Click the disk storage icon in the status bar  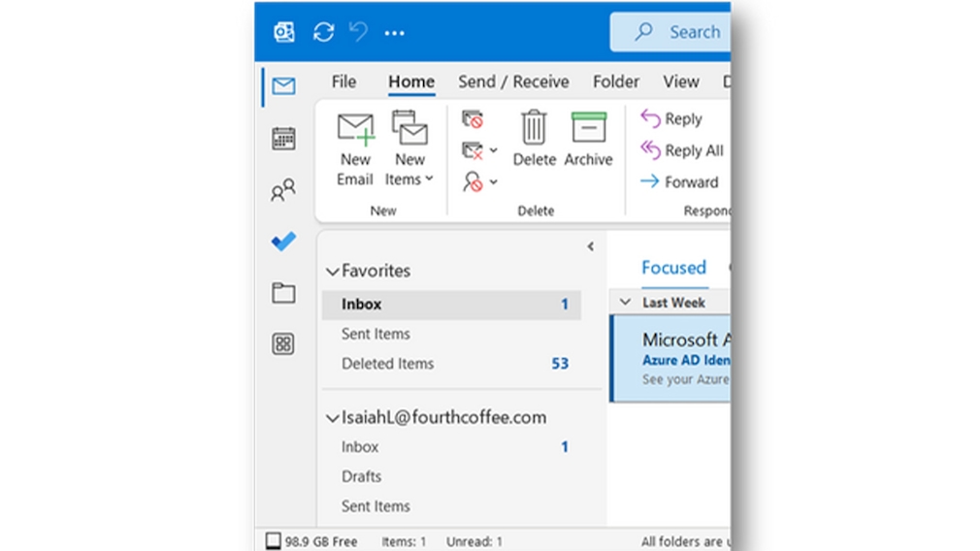point(273,541)
